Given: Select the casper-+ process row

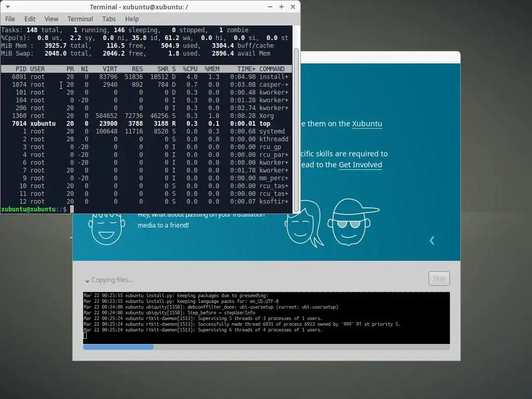Looking at the screenshot, I should point(146,85).
